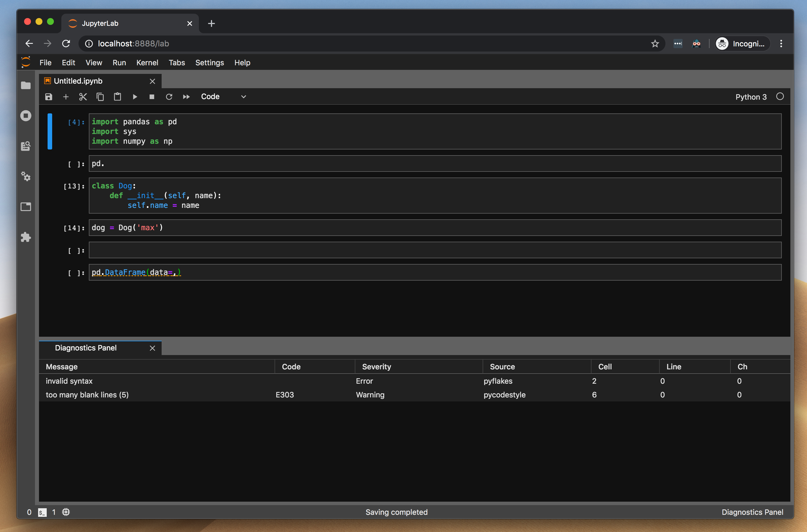This screenshot has width=807, height=532.
Task: Open the File Browser sidebar folder icon
Action: click(26, 85)
